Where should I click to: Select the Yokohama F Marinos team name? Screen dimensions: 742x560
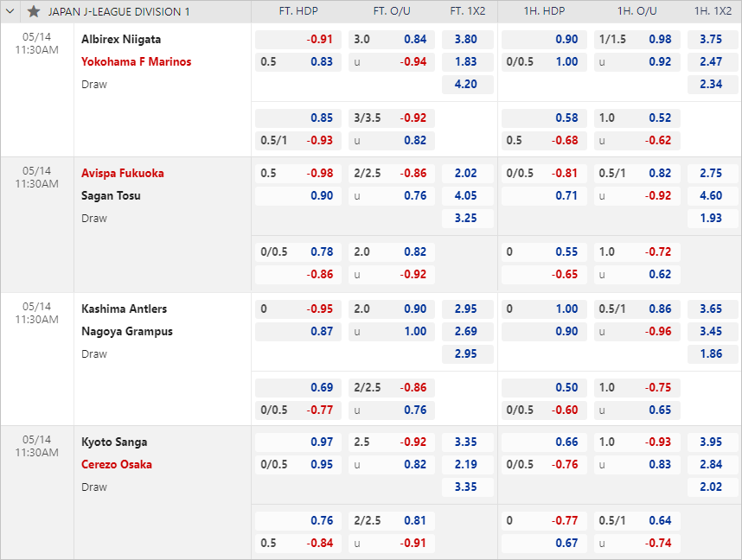(x=137, y=62)
